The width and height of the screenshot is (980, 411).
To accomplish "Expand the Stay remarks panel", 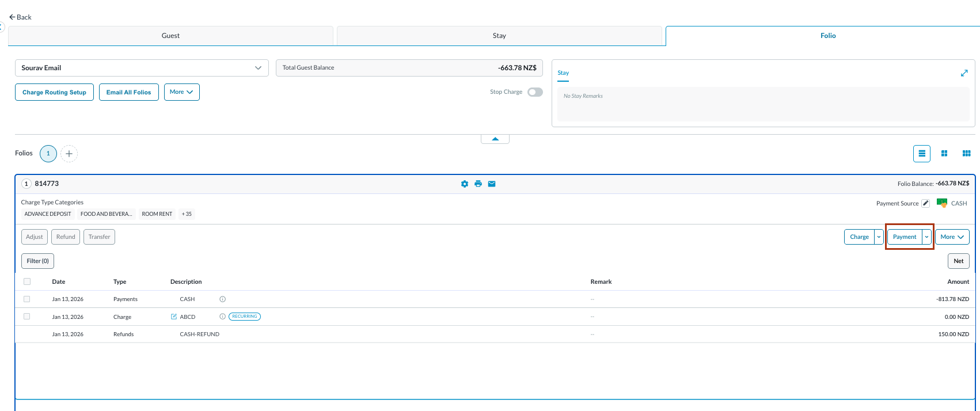I will [x=964, y=73].
